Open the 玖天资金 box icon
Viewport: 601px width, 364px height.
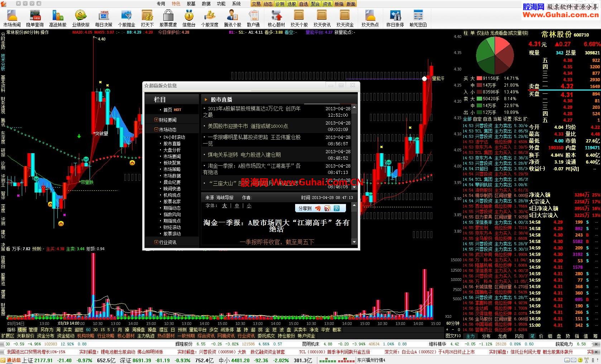coord(345,19)
